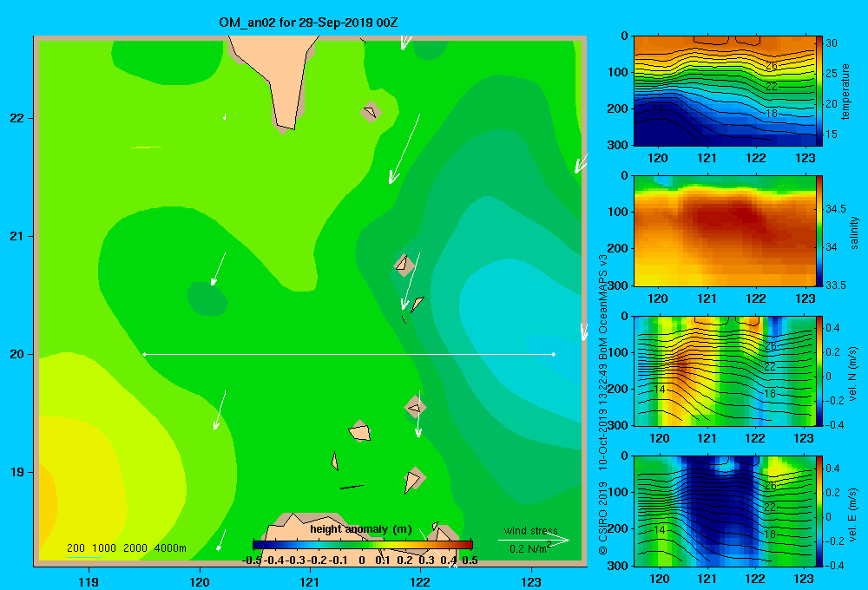Screen dimensions: 868x590
Task: Select the 'height anomaly (m)' legend label
Action: (x=360, y=529)
